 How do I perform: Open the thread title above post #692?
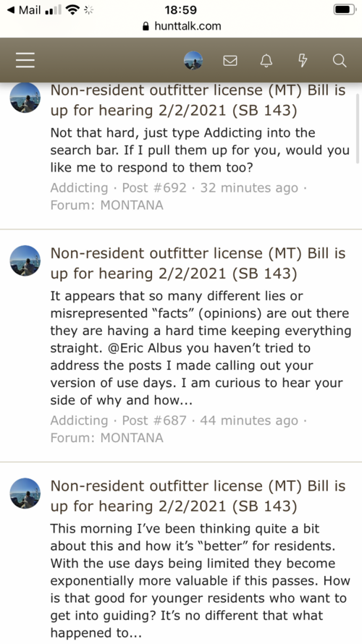pos(198,100)
